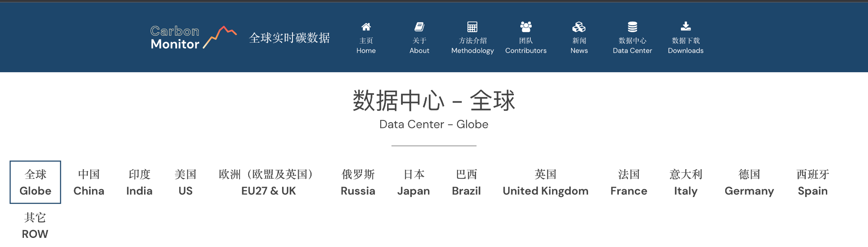Select the Globe region tab

coord(36,182)
